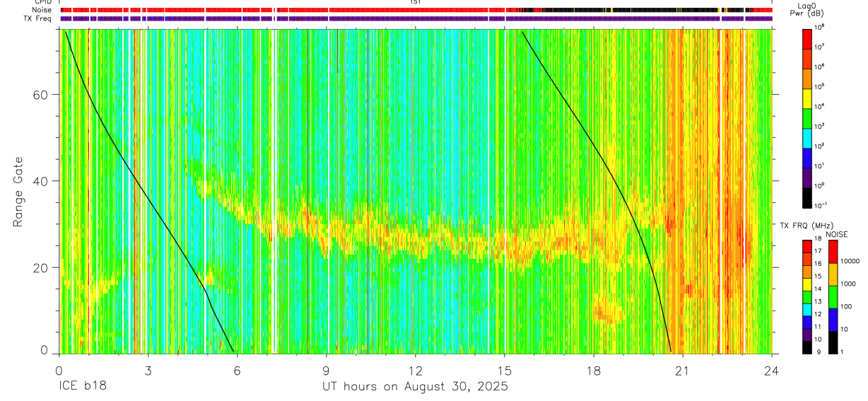Select the green segment of NOISE colorbar

(833, 297)
